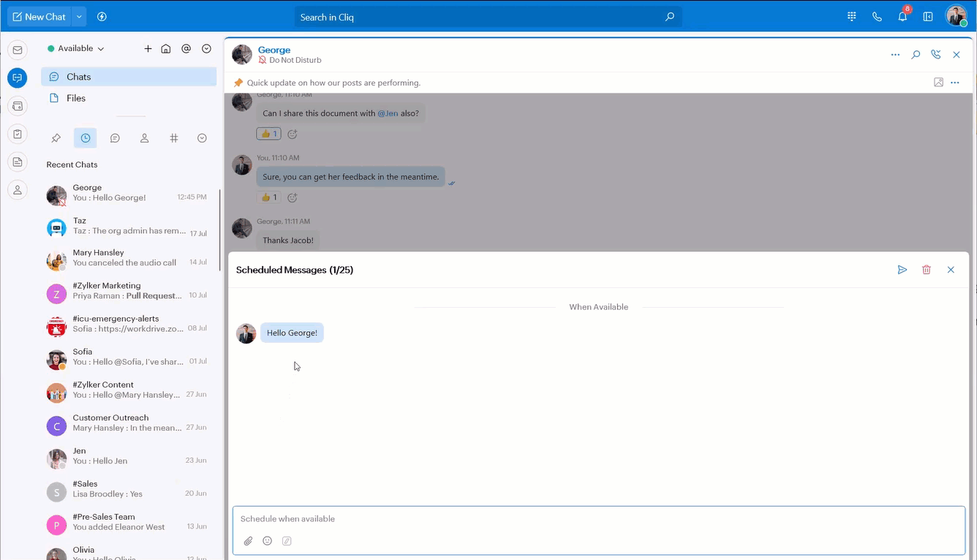Image resolution: width=977 pixels, height=560 pixels.
Task: Focus the Schedule when available input
Action: (599, 519)
